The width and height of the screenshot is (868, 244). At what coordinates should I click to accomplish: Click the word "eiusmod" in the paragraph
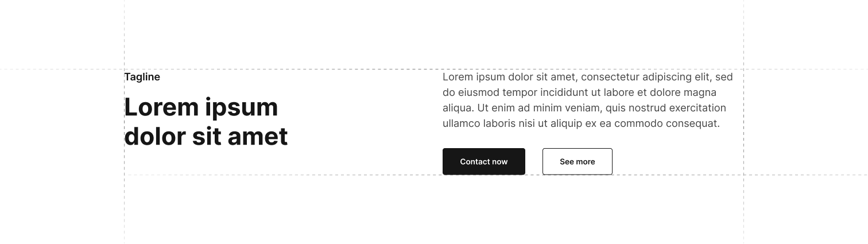click(x=478, y=92)
